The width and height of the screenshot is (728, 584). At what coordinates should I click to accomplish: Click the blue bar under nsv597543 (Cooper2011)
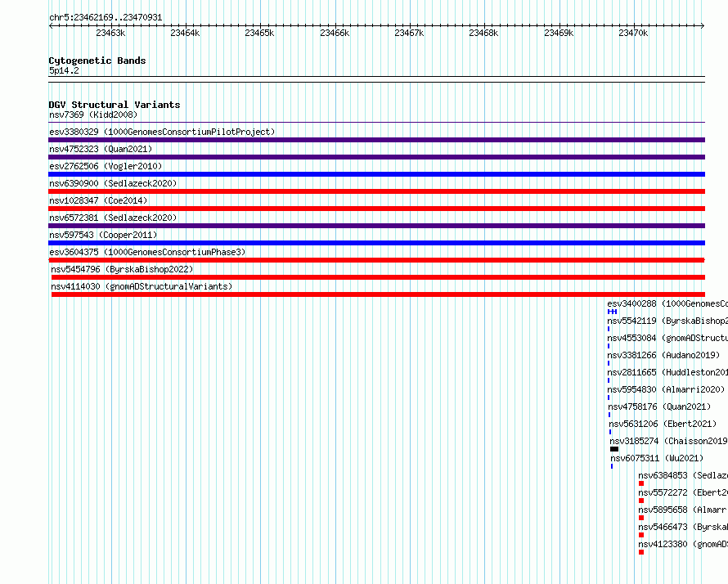point(376,243)
